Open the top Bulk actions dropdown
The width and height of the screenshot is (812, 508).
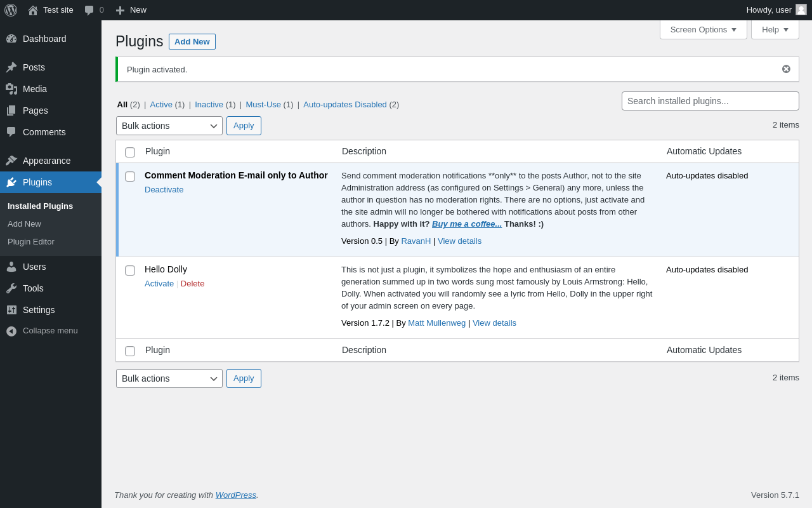point(169,126)
